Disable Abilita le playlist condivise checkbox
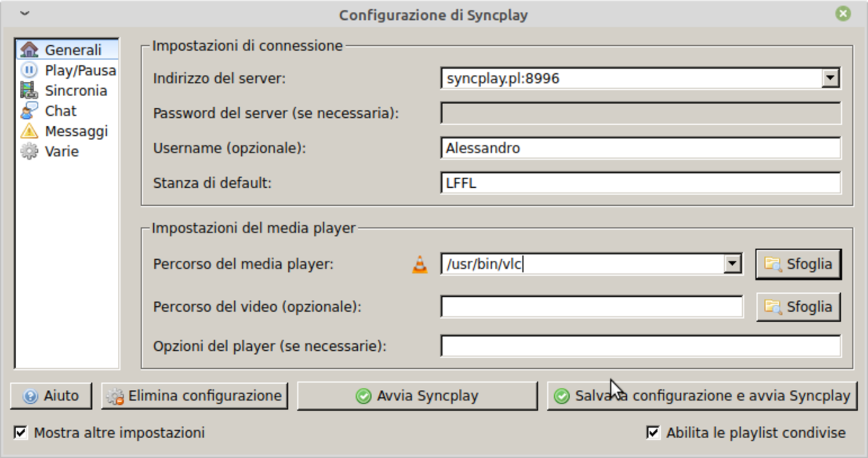The height and width of the screenshot is (458, 868). tap(653, 433)
